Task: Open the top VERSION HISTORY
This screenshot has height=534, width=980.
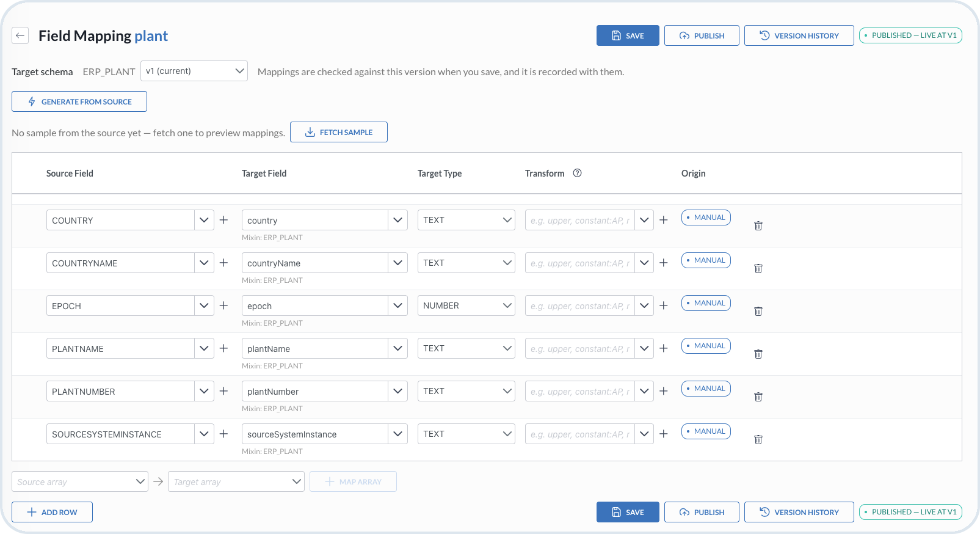Action: click(x=799, y=35)
